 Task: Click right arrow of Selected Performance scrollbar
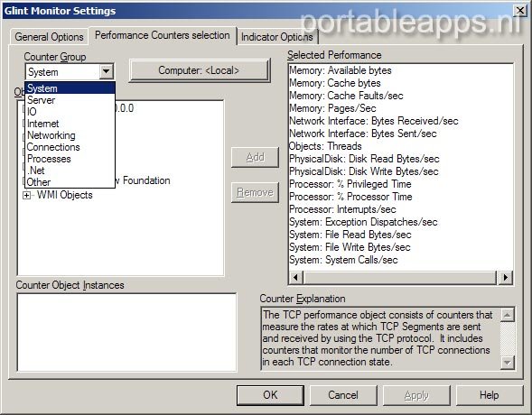(506, 278)
